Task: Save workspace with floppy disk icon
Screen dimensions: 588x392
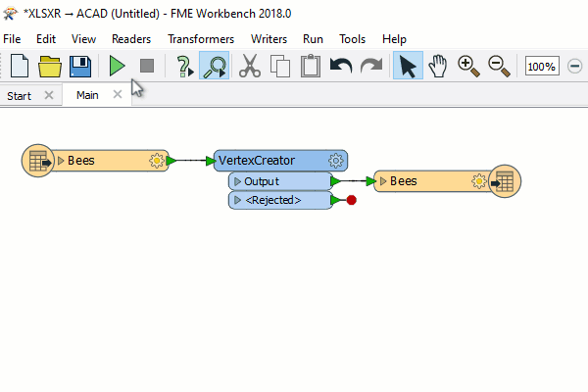Action: [80, 67]
